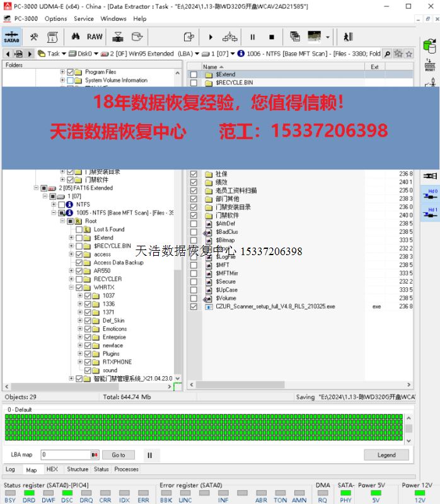Click the Legend button
The width and height of the screenshot is (440, 504).
[386, 455]
